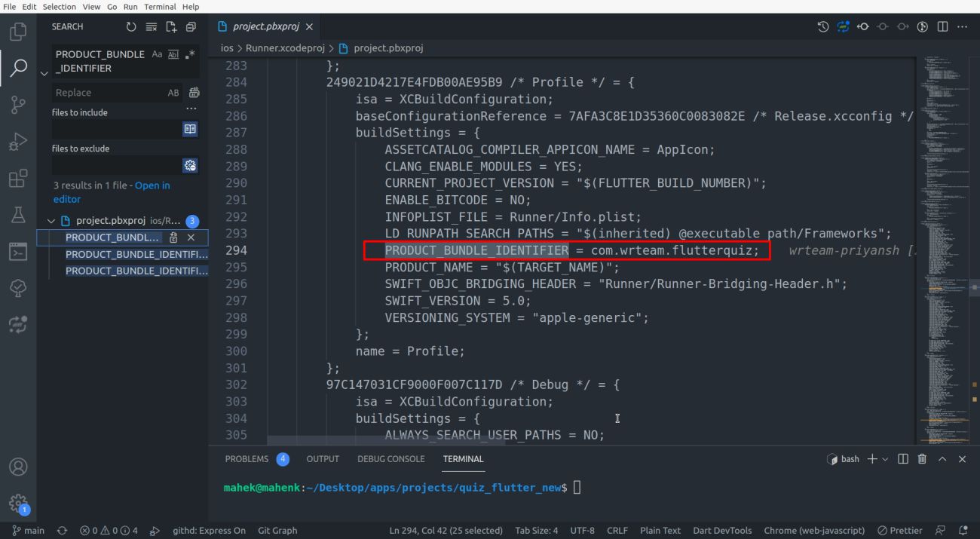The image size is (980, 539).
Task: Click the Manage gear icon
Action: coord(18,504)
